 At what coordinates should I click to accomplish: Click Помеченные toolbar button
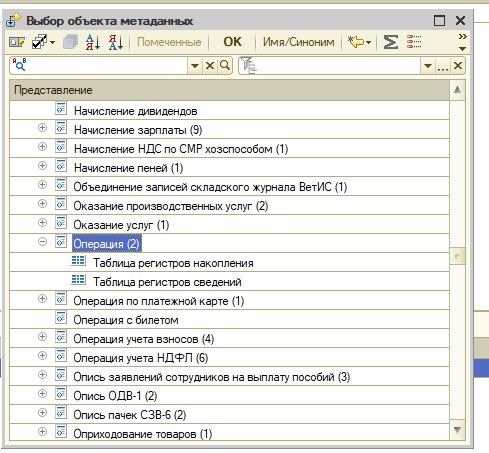169,42
